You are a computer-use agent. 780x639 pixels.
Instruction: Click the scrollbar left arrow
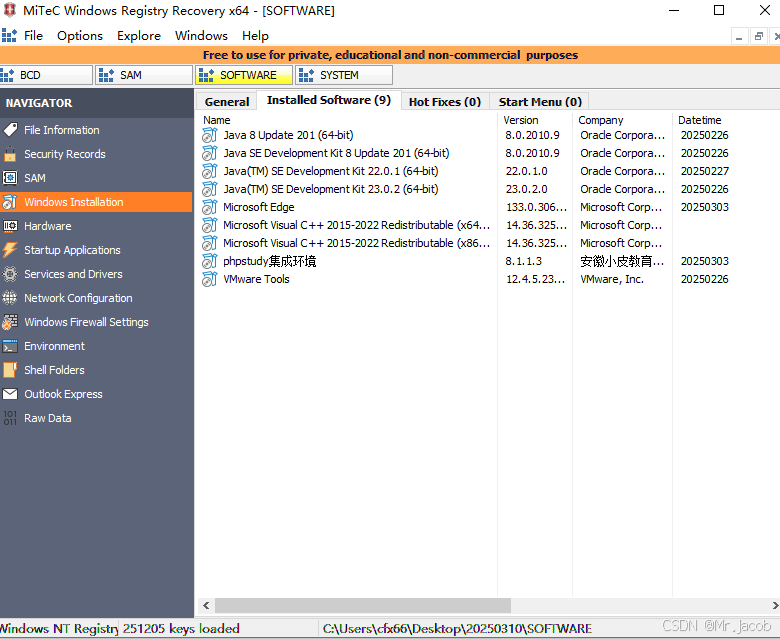tap(206, 605)
